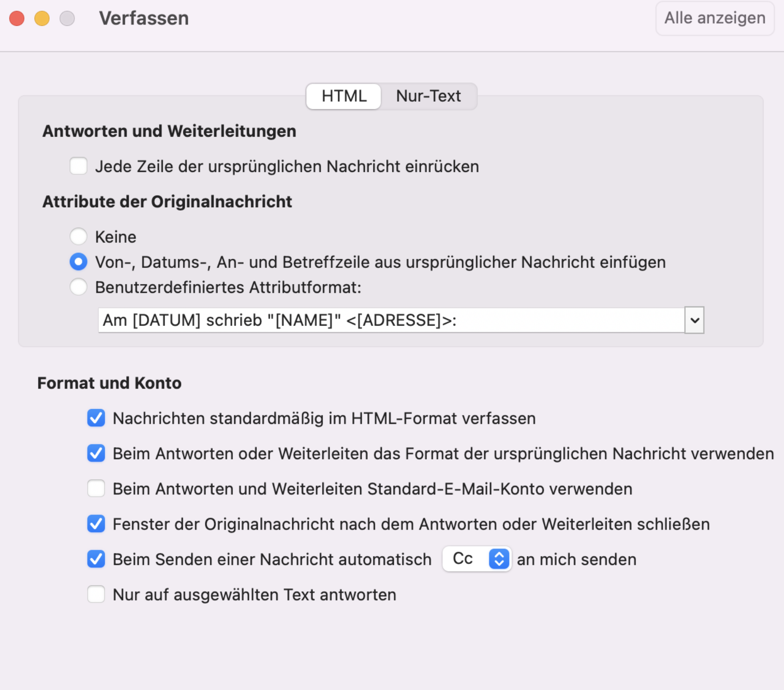The width and height of the screenshot is (784, 690).
Task: Close the Verfassen window with red button
Action: tap(17, 19)
